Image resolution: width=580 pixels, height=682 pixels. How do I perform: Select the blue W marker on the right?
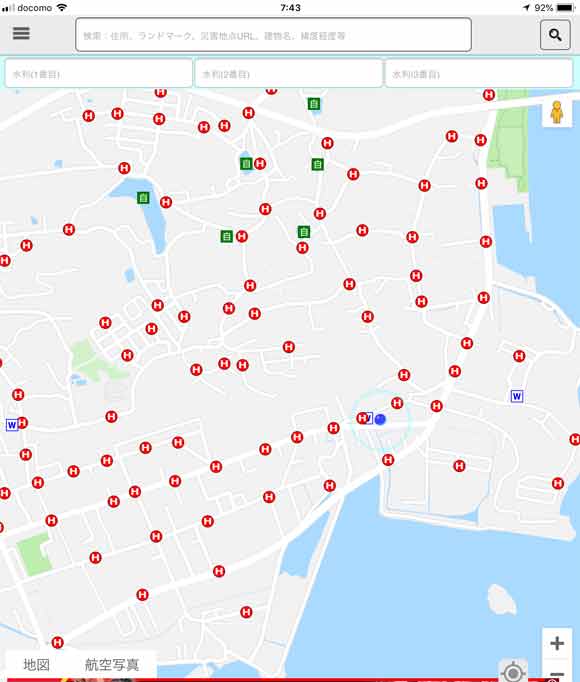coord(516,396)
